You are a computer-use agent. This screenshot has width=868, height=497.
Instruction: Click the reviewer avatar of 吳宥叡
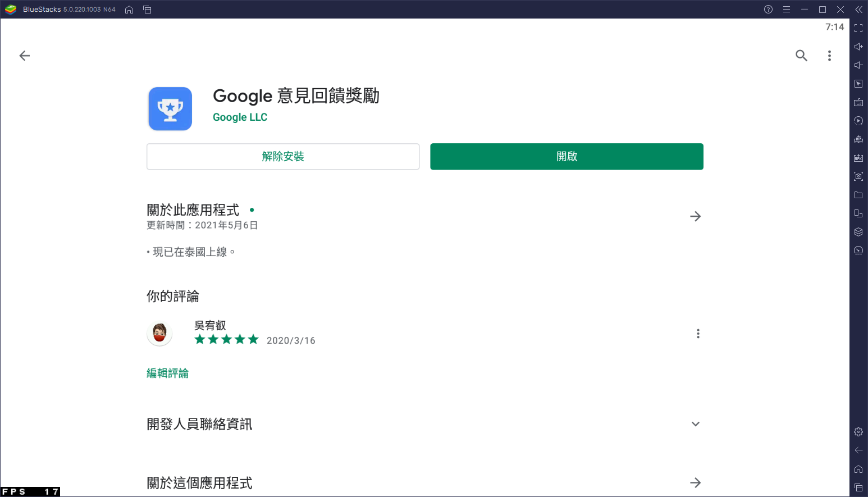coord(159,333)
